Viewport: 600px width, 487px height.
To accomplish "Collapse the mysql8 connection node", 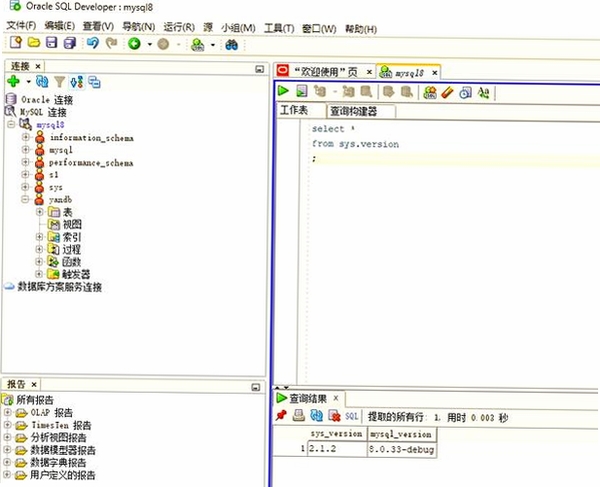I will click(11, 124).
